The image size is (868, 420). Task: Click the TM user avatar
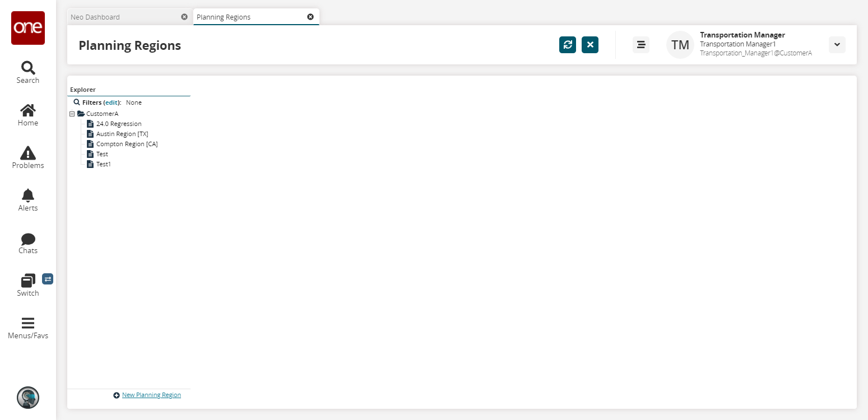pos(680,45)
